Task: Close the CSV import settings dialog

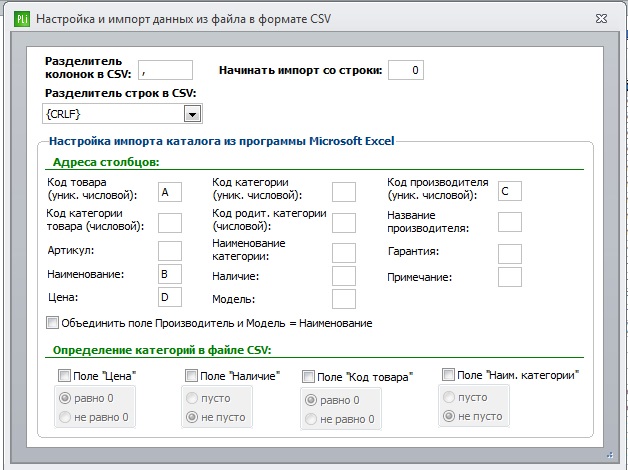Action: (x=601, y=18)
